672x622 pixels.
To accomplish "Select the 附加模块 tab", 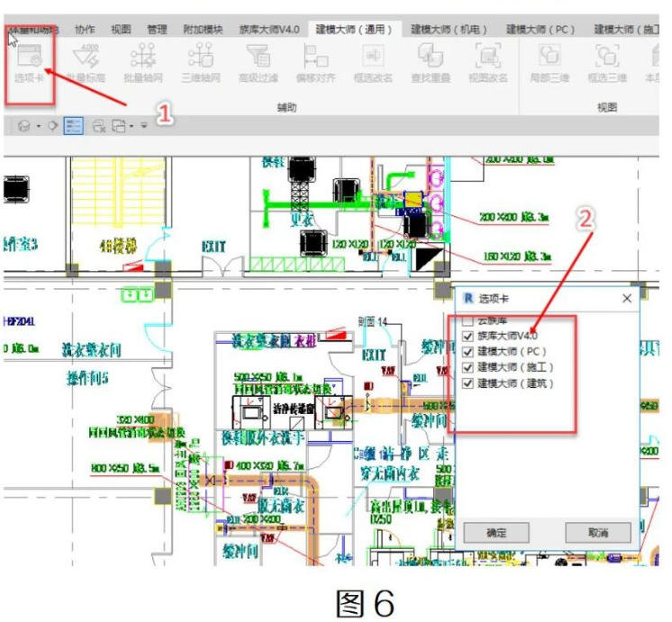I will (204, 29).
